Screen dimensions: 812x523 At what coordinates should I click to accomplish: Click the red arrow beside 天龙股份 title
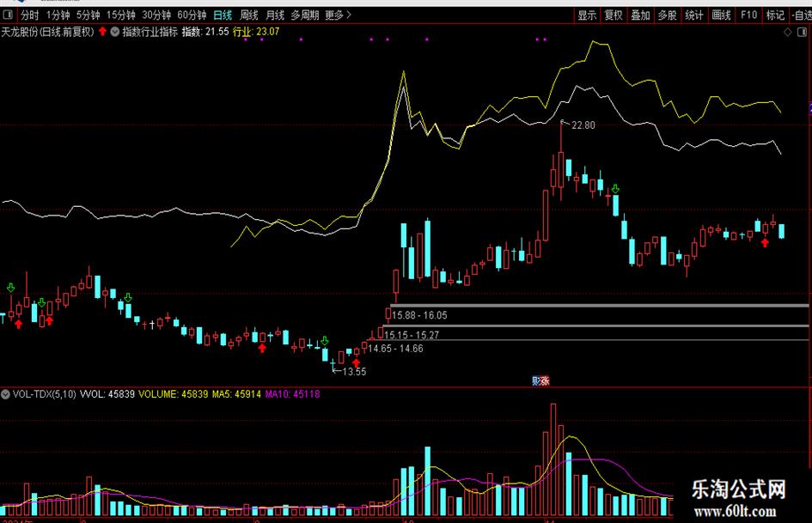point(102,32)
